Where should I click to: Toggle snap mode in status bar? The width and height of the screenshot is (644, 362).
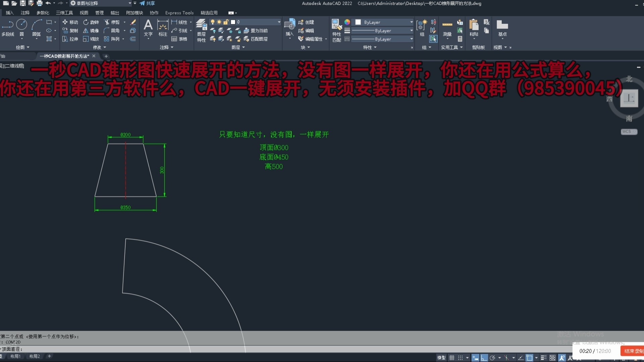click(x=461, y=358)
